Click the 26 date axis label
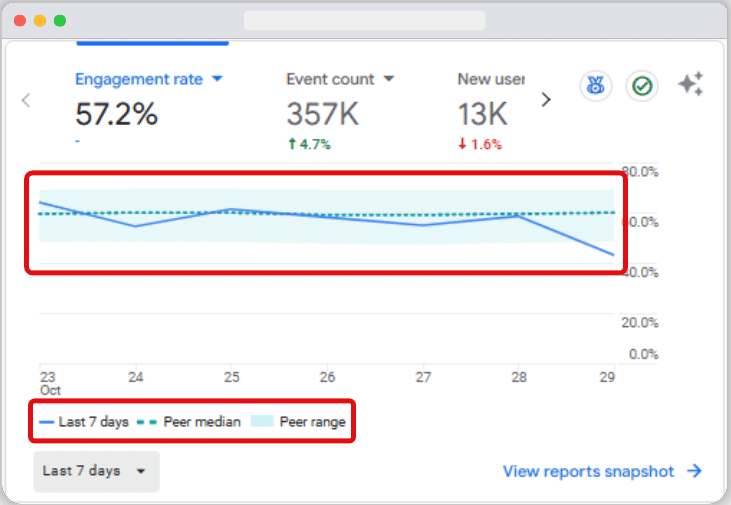The width and height of the screenshot is (731, 505). [327, 377]
